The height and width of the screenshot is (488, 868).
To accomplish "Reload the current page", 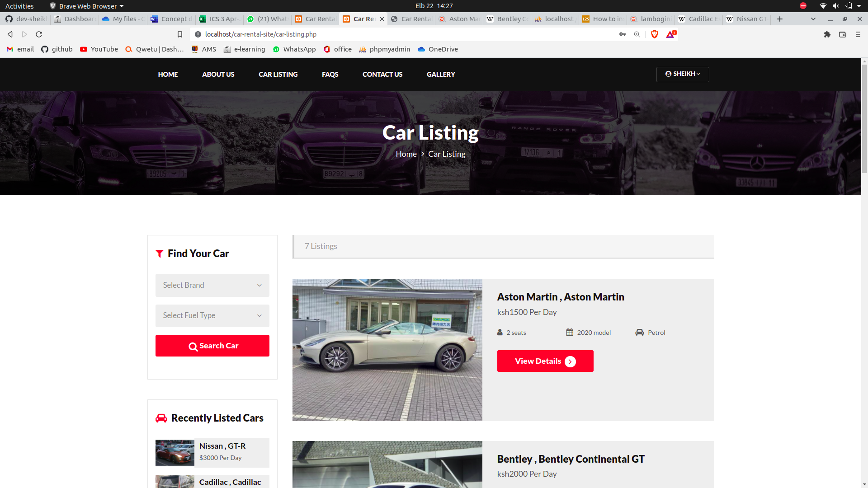I will click(39, 34).
